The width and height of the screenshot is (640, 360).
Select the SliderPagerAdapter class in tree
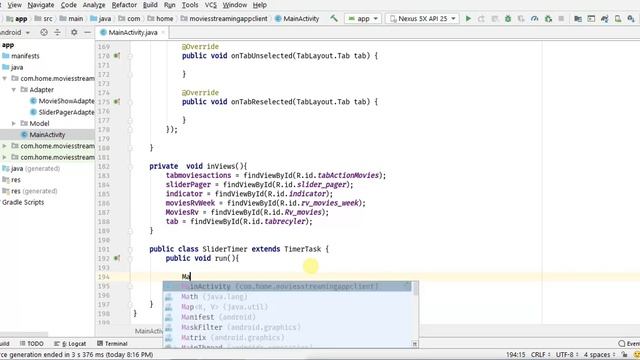(62, 112)
